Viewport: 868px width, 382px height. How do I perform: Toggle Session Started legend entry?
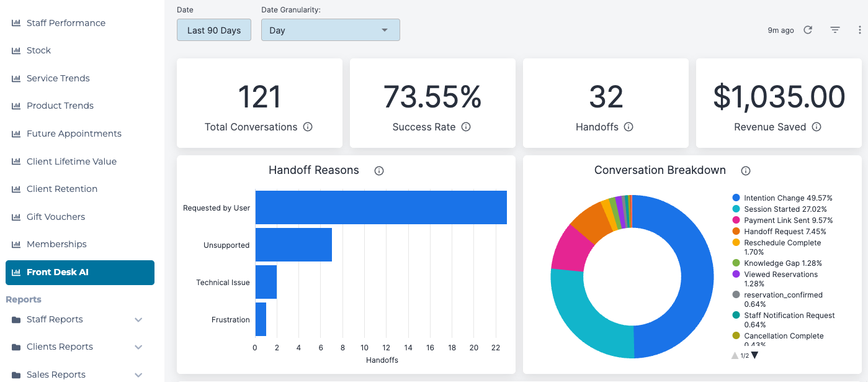(x=779, y=209)
